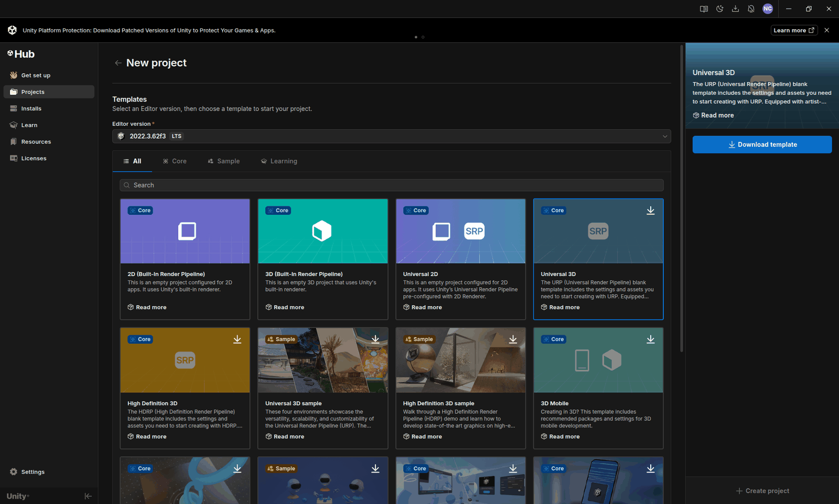
Task: Download the High Definition 3D sample template icon
Action: pyautogui.click(x=513, y=339)
